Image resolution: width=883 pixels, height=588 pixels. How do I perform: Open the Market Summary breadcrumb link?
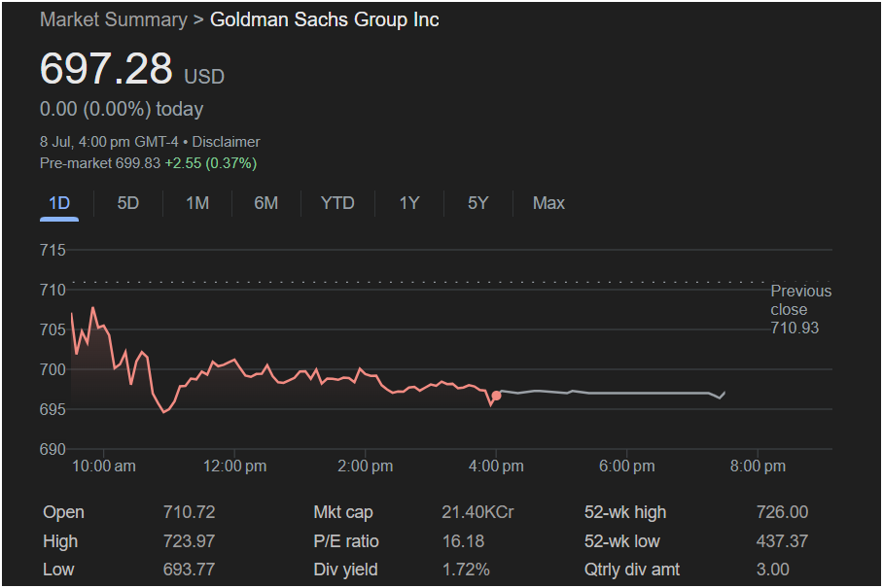click(114, 19)
